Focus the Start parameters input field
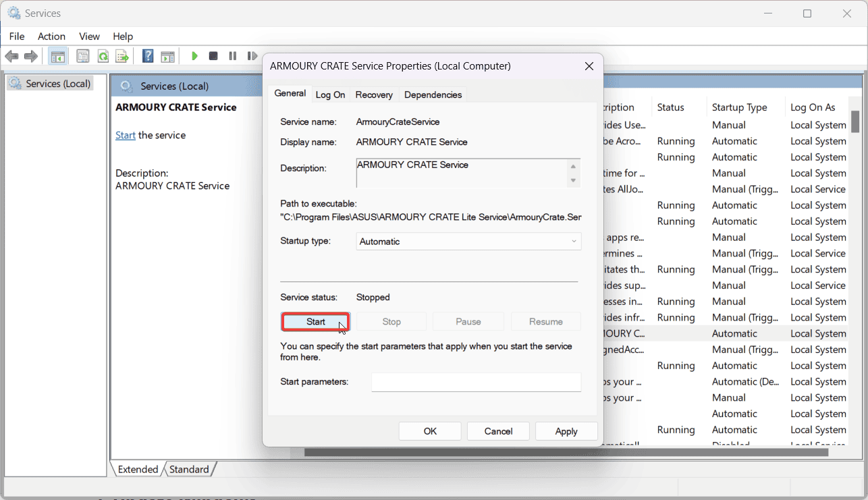Screen dimensions: 868x500 click(x=476, y=382)
